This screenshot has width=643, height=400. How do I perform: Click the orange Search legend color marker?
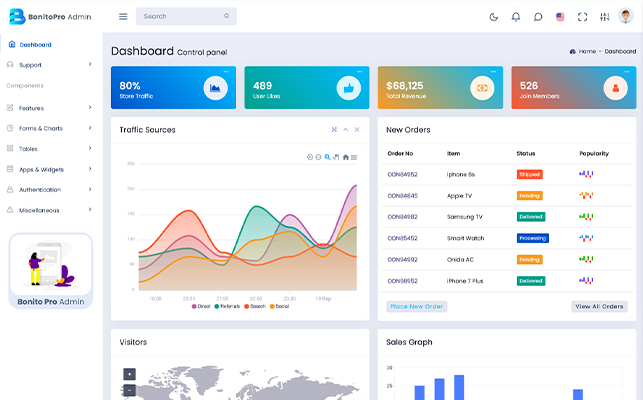pos(246,306)
